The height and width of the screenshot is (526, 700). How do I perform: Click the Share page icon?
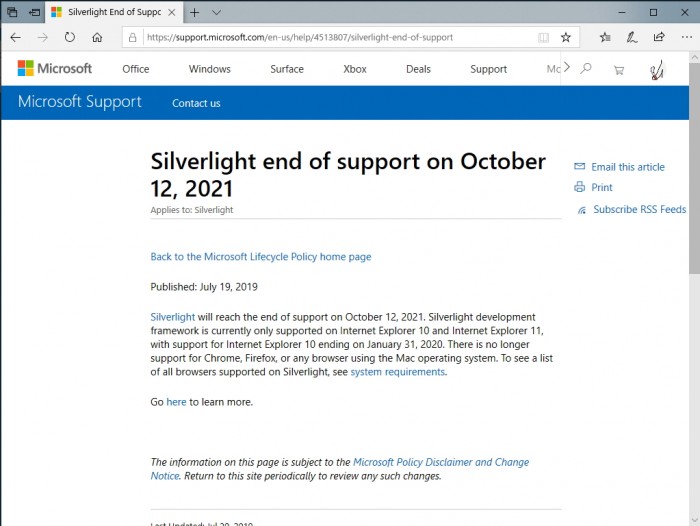pos(659,37)
